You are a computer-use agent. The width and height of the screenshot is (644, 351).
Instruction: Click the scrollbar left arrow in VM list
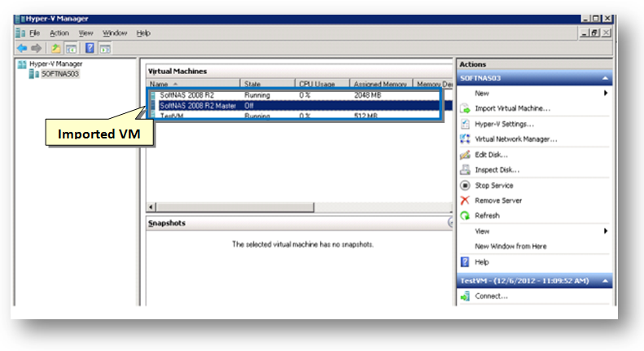pyautogui.click(x=151, y=207)
